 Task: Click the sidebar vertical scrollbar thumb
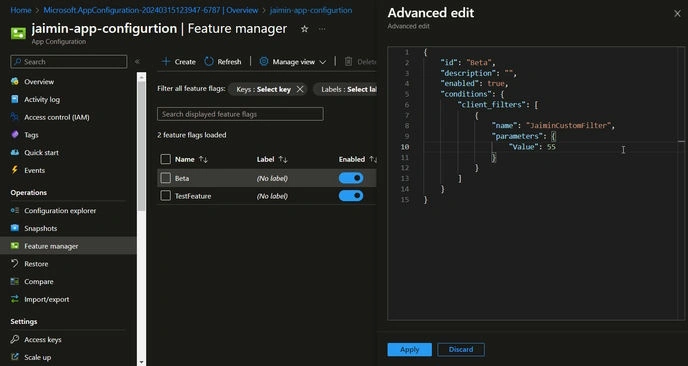coord(141,145)
